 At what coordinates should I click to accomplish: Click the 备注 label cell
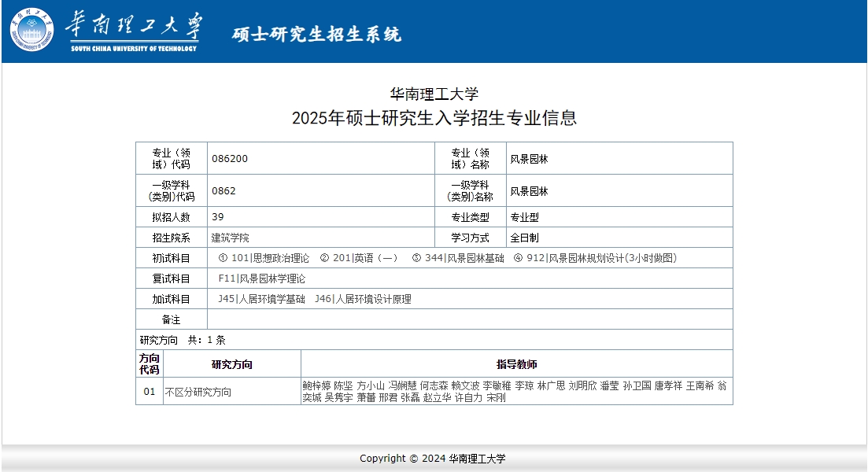pyautogui.click(x=172, y=319)
